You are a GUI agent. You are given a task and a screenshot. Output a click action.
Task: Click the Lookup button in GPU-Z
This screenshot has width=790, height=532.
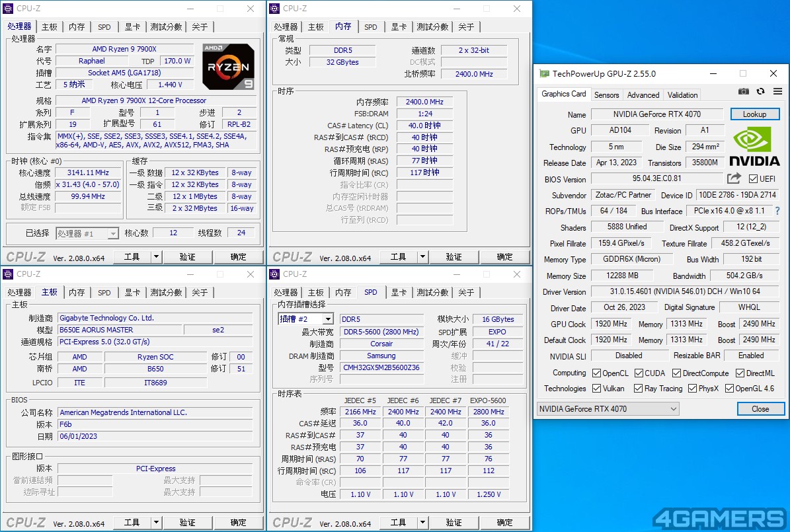pos(754,114)
